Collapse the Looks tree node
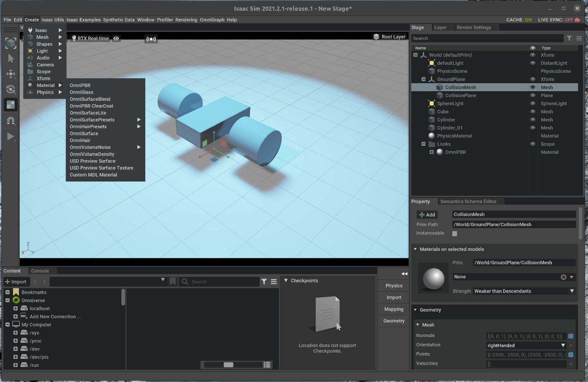The height and width of the screenshot is (382, 588). click(423, 144)
